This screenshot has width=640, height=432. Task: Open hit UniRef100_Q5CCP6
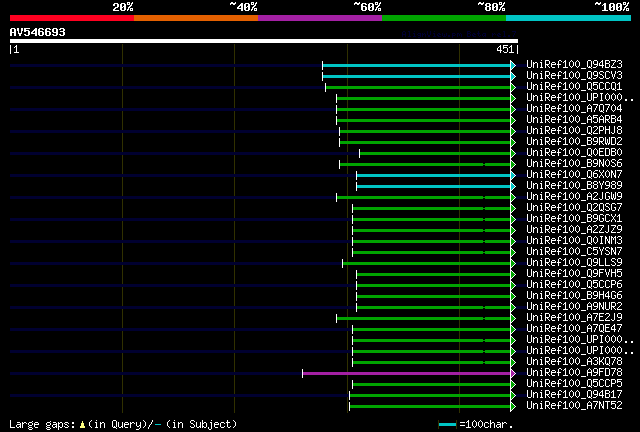(574, 285)
